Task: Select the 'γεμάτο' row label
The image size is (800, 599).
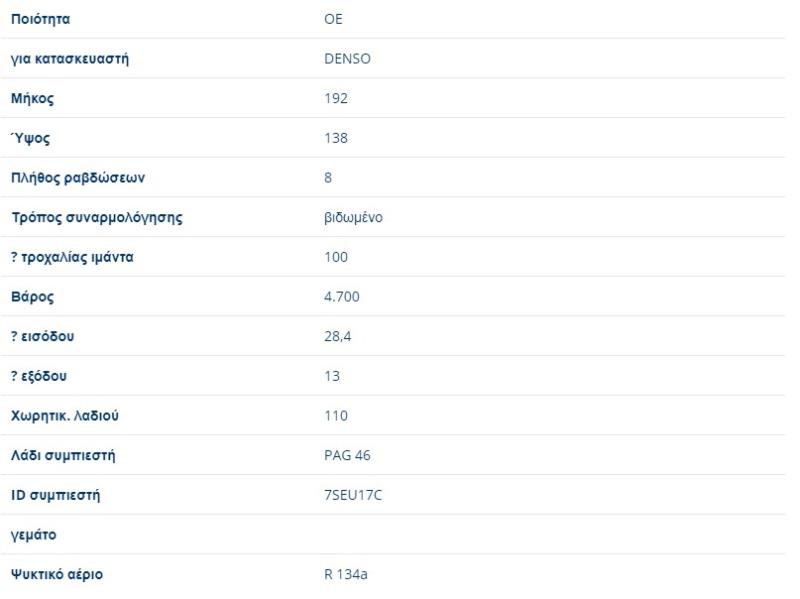Action: [33, 535]
